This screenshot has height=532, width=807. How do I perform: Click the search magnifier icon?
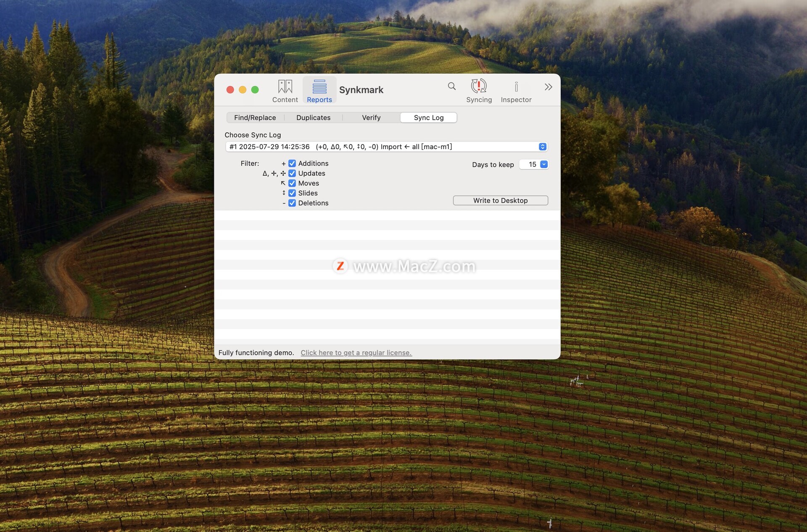coord(452,86)
